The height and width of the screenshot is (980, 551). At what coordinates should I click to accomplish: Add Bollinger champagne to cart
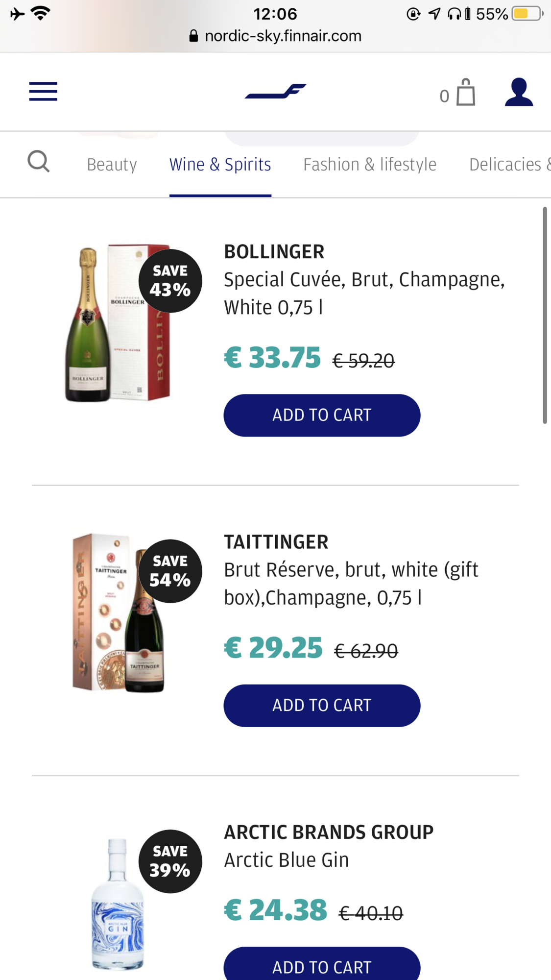(x=322, y=415)
